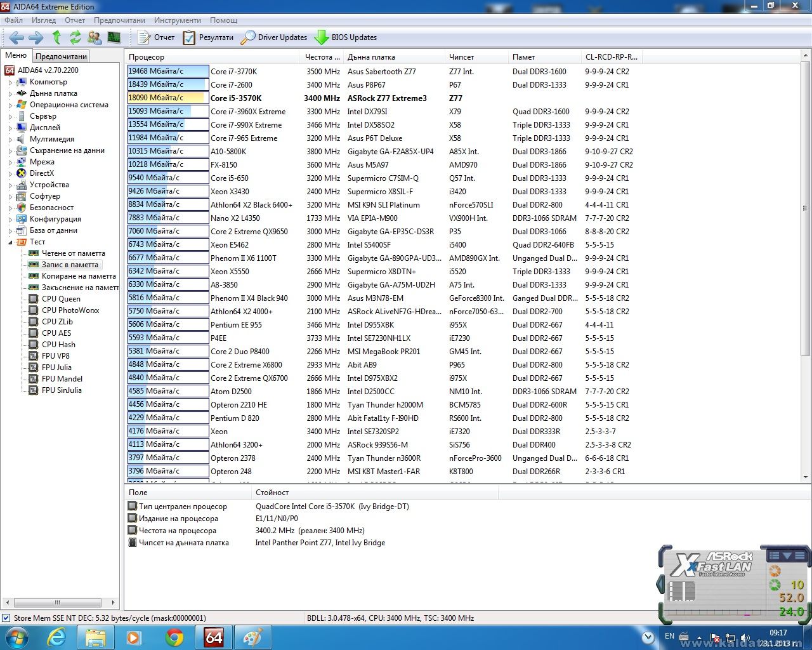Click Driver Updates button
The height and width of the screenshot is (650, 812).
pos(273,37)
